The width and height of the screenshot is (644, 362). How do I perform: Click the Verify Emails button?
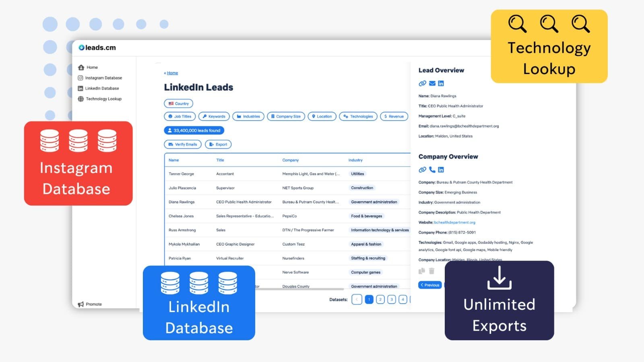[x=183, y=144]
